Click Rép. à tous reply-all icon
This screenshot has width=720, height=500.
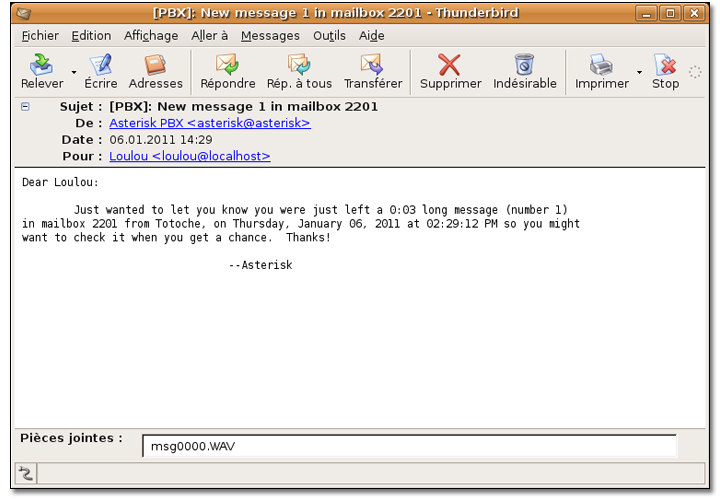pos(299,65)
